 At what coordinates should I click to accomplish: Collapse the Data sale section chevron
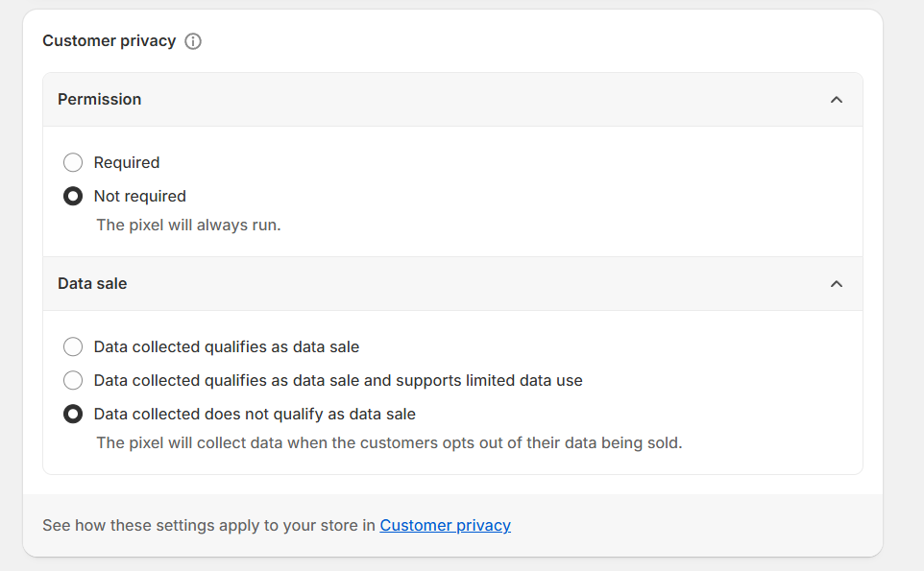pyautogui.click(x=836, y=284)
